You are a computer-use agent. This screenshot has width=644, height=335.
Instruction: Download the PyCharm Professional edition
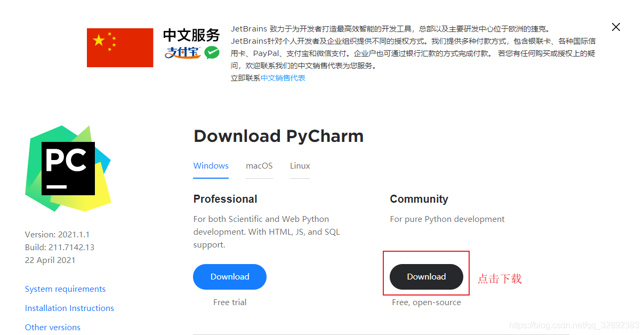coord(230,277)
